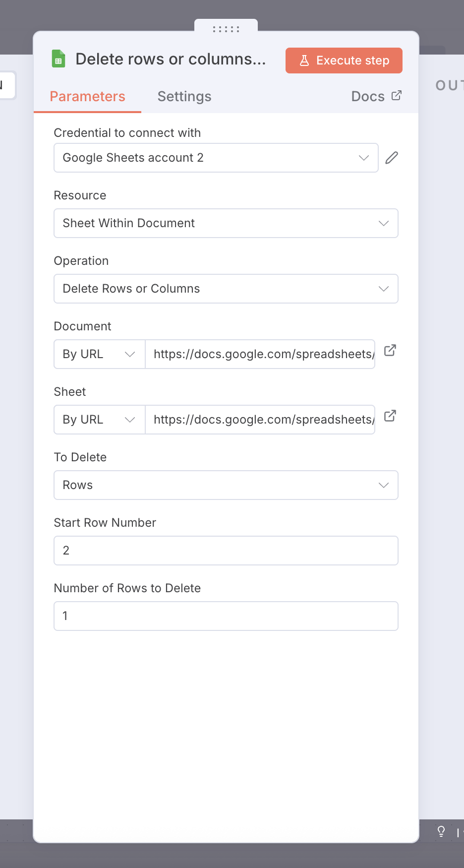The width and height of the screenshot is (464, 868).
Task: Click the To Delete label
Action: pyautogui.click(x=80, y=457)
